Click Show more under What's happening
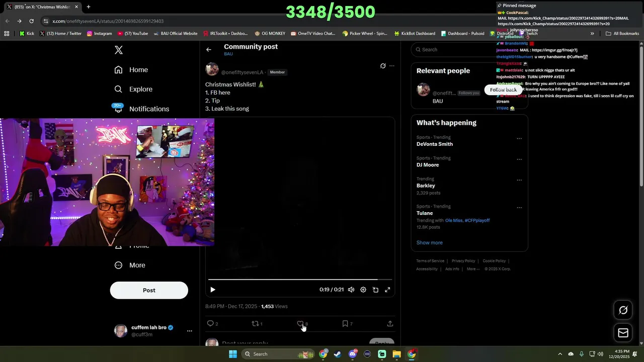Image resolution: width=644 pixels, height=362 pixels. pos(430,243)
